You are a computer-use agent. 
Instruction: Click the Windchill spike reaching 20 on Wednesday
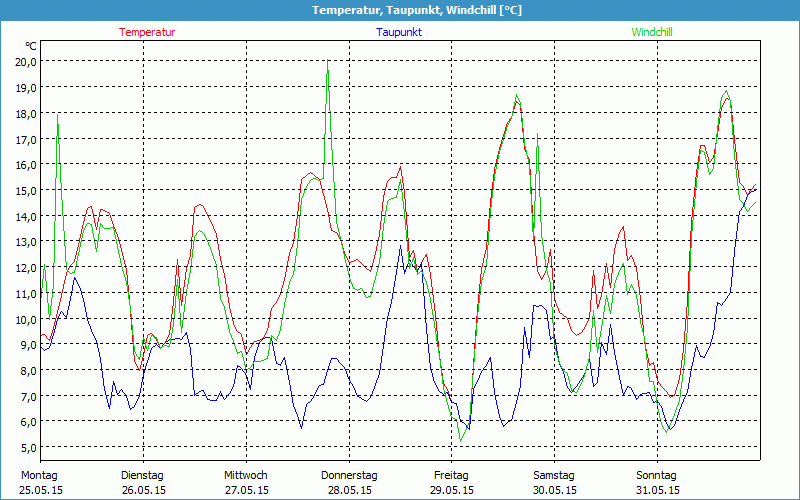[x=328, y=61]
